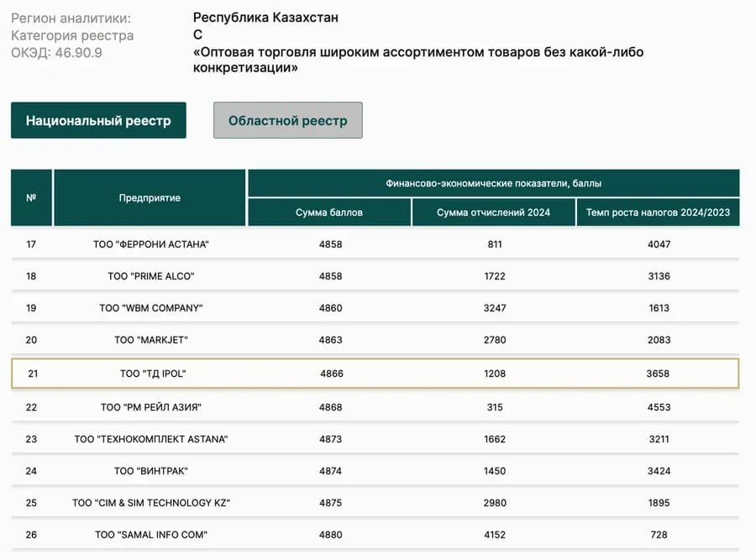Image resolution: width=756 pixels, height=560 pixels.
Task: Click tax growth value 3658
Action: tap(658, 374)
